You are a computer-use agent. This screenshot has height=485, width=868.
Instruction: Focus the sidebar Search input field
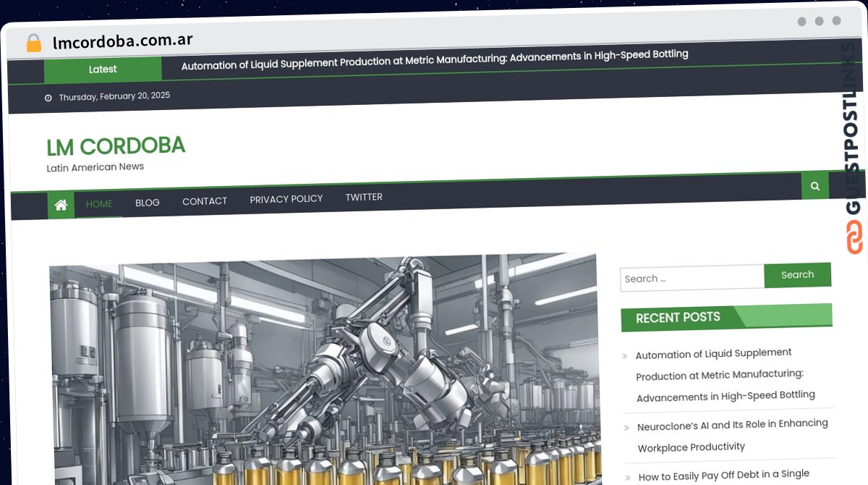tap(692, 278)
